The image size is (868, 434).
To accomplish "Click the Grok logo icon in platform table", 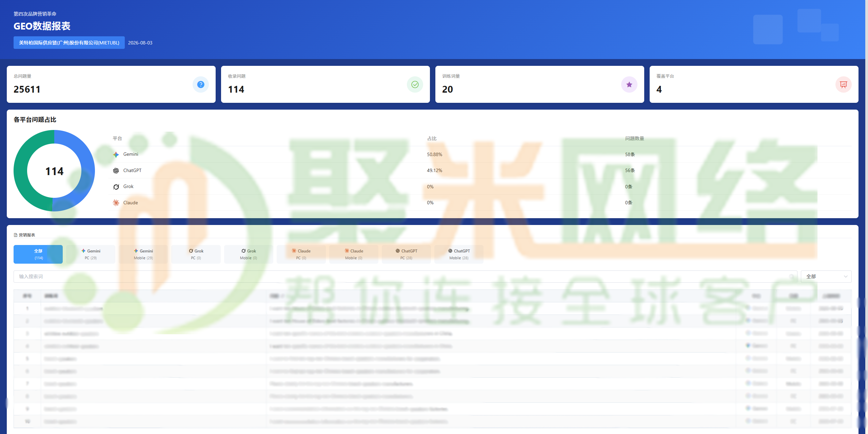I will click(116, 187).
